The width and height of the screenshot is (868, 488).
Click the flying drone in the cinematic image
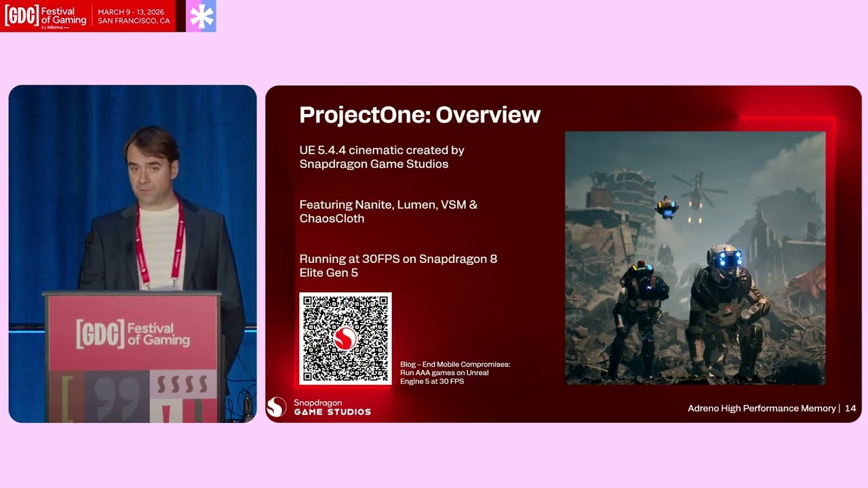click(x=667, y=207)
